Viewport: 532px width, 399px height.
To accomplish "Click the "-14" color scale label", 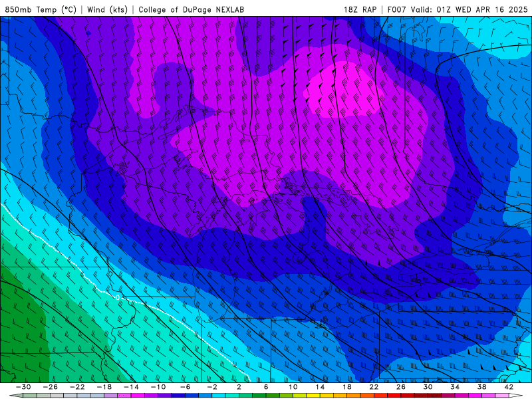I will click(131, 387).
